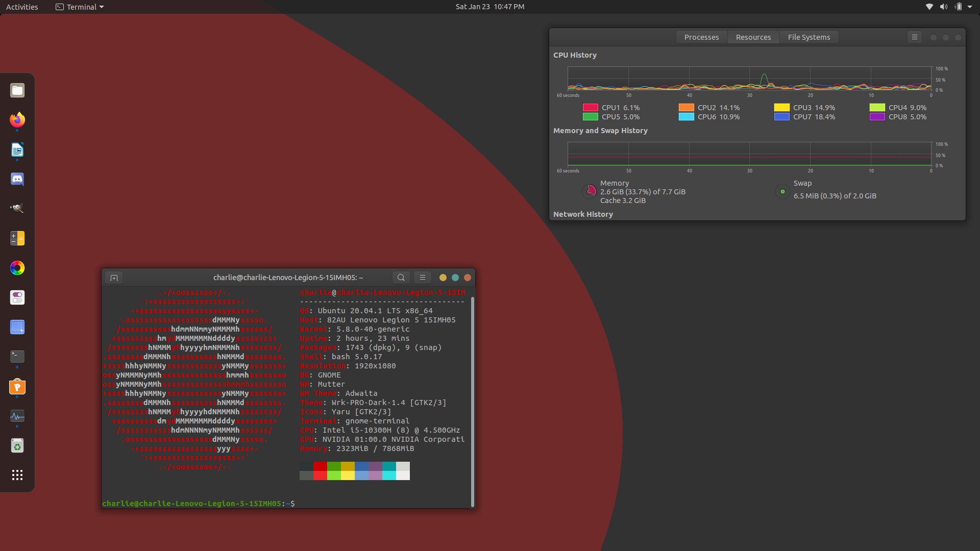
Task: Switch to the Resources tab
Action: coord(753,37)
